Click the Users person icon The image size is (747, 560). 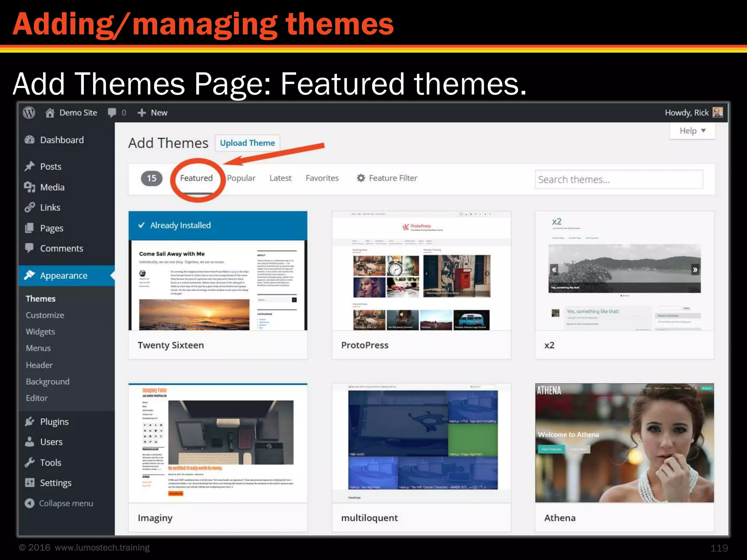pyautogui.click(x=30, y=442)
